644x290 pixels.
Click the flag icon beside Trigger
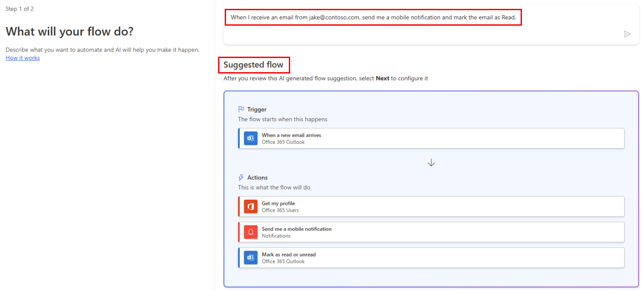[241, 109]
